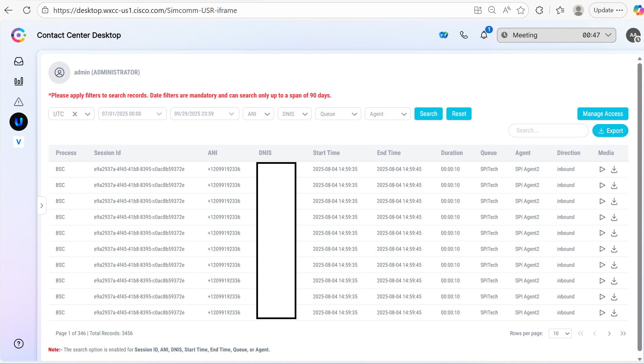This screenshot has height=364, width=644.
Task: Click the Reset button
Action: pos(459,114)
